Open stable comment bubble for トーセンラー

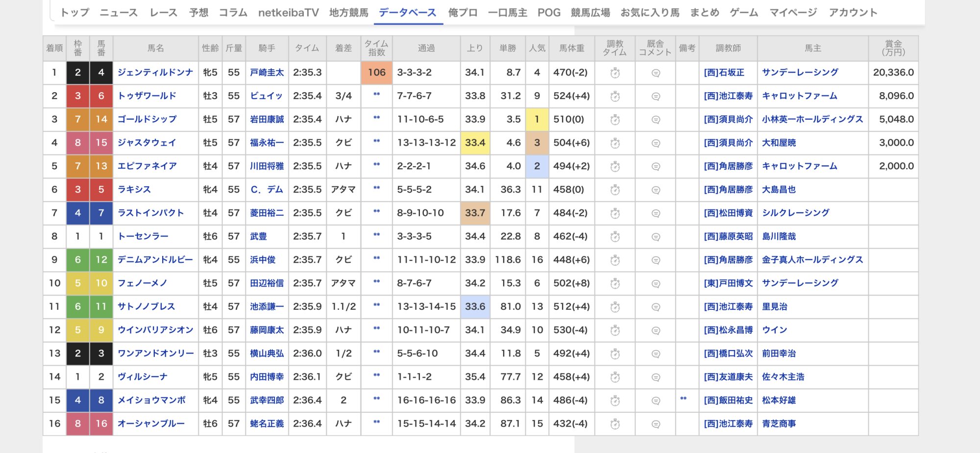656,237
